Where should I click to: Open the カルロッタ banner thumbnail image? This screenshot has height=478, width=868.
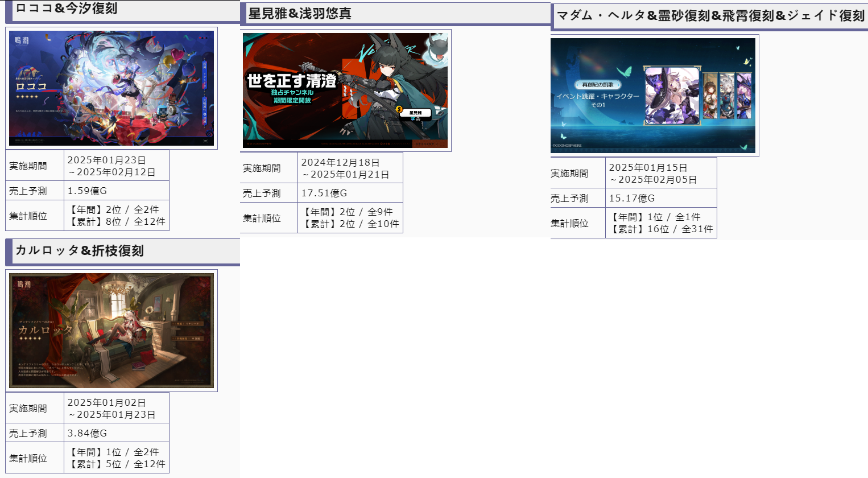[x=111, y=331]
